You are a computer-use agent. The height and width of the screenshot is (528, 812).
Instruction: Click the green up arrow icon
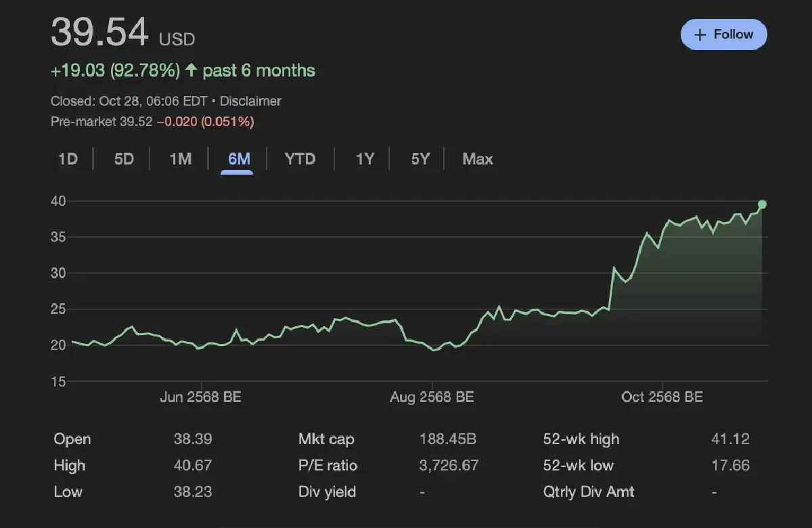point(191,70)
